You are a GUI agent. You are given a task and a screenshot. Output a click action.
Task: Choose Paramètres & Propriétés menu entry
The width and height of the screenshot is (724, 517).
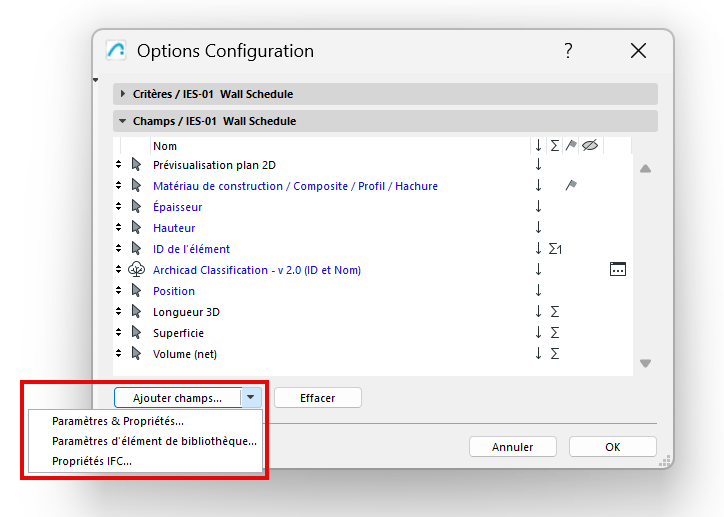click(x=118, y=420)
